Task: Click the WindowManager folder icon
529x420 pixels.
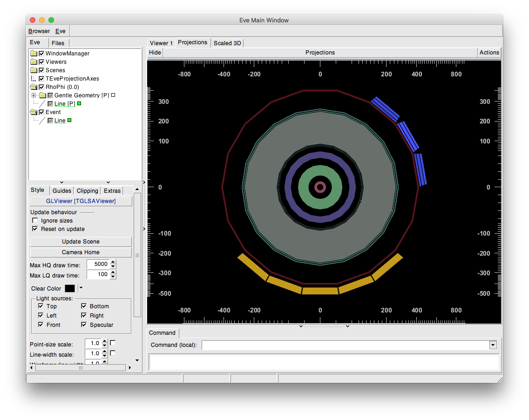Action: pos(34,53)
